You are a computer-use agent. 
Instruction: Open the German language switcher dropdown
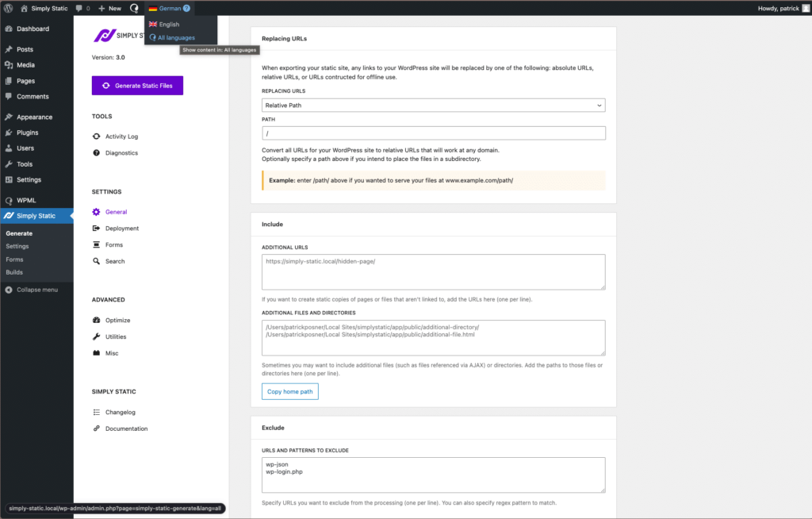(170, 8)
